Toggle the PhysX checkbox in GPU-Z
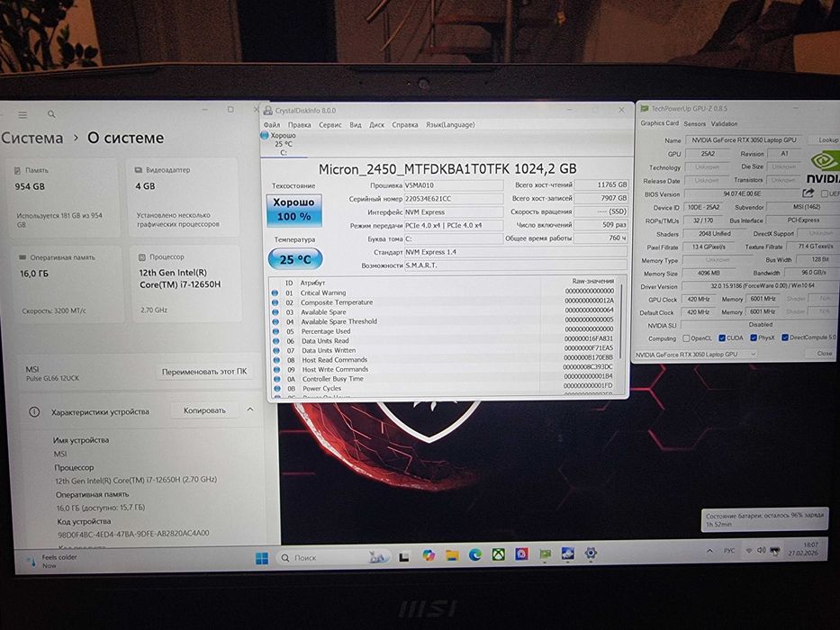 (x=754, y=337)
